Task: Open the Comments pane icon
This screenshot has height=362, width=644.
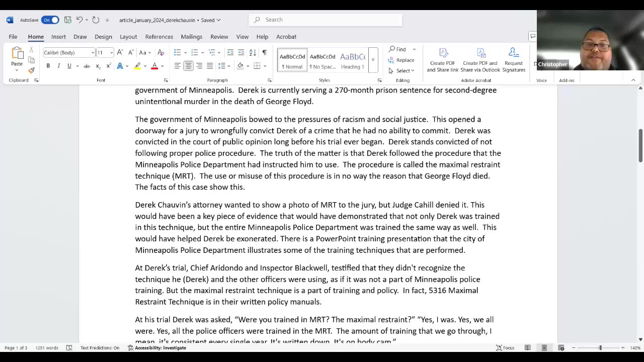Action: 532,36
